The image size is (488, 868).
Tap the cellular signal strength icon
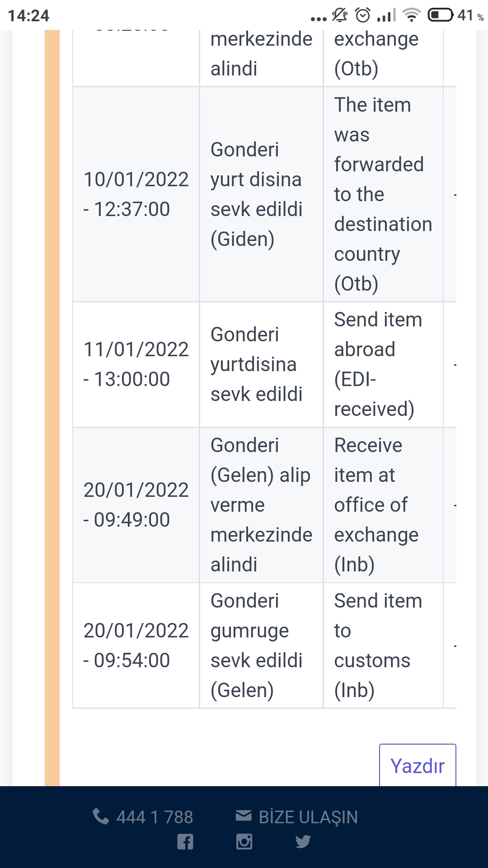386,15
